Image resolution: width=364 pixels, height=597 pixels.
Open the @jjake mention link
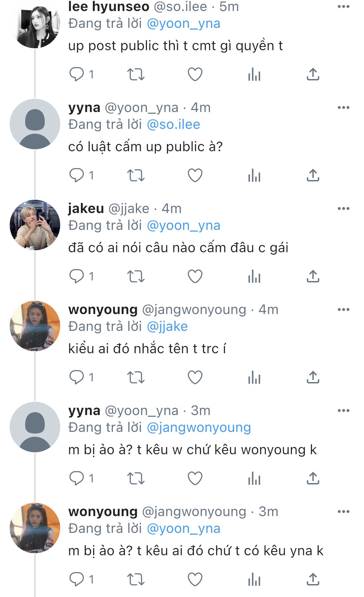pyautogui.click(x=167, y=327)
